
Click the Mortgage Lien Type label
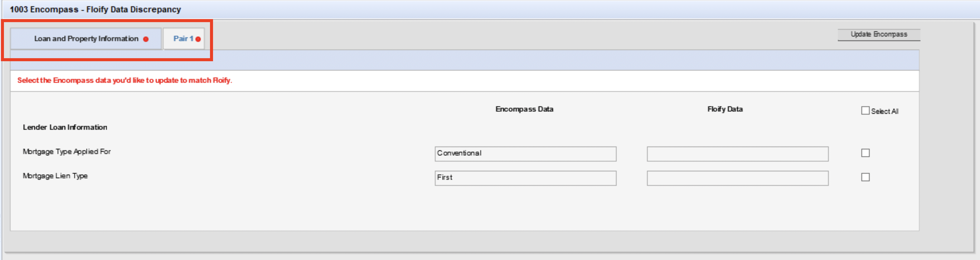click(55, 176)
